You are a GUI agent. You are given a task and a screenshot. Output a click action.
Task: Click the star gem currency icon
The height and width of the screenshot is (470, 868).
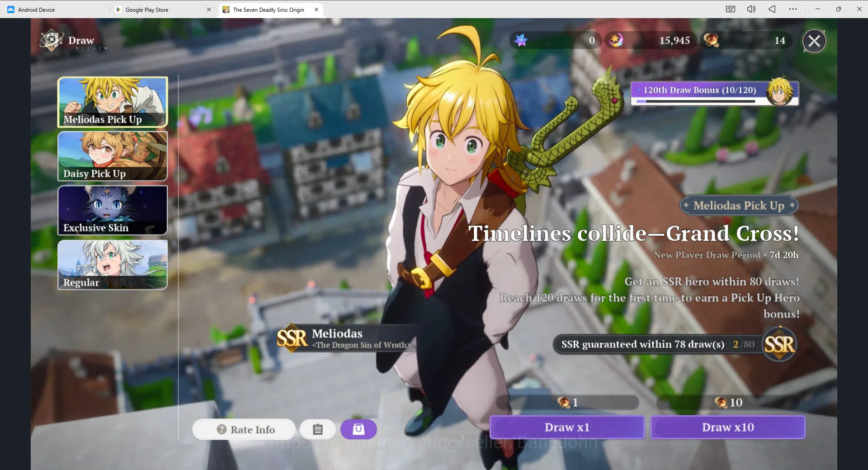521,40
